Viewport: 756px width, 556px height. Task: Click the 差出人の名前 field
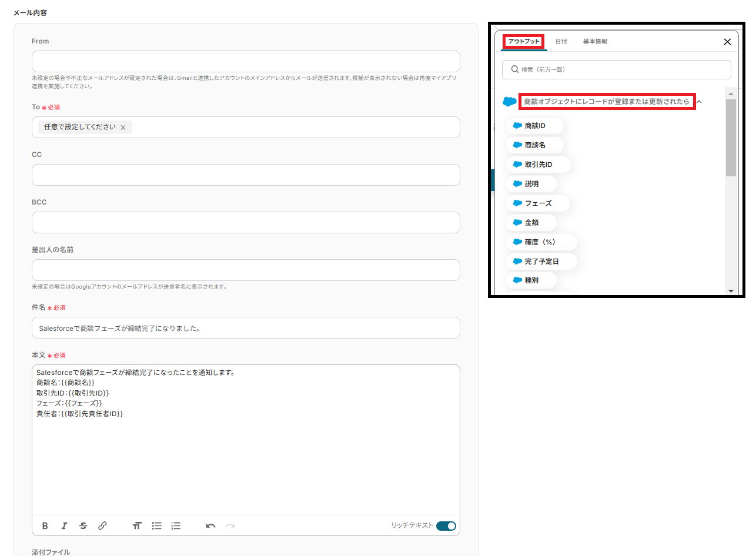tap(246, 270)
